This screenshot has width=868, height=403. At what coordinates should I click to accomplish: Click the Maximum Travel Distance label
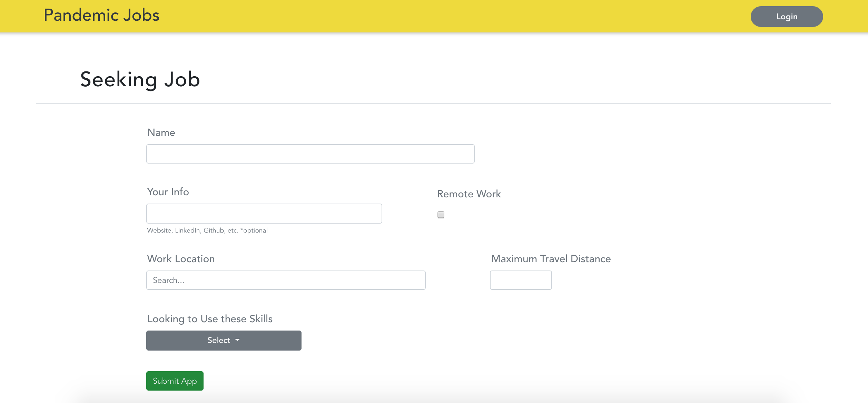(551, 259)
